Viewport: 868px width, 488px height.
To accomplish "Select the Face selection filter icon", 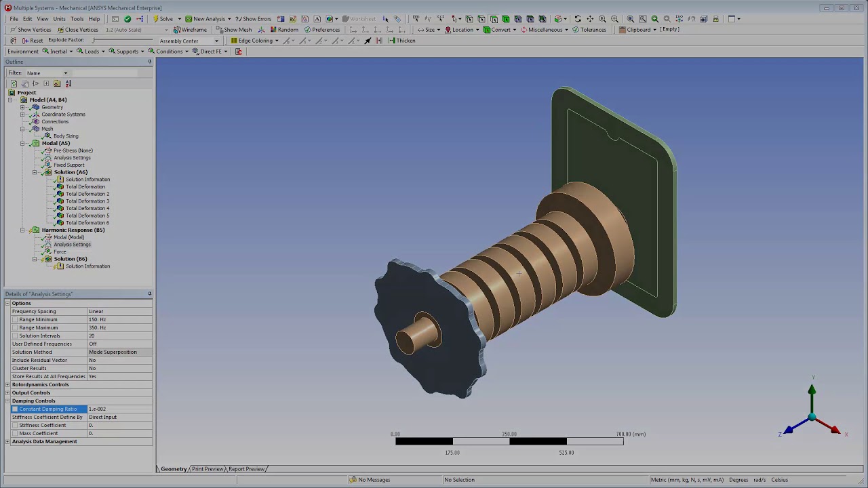I will click(x=494, y=19).
